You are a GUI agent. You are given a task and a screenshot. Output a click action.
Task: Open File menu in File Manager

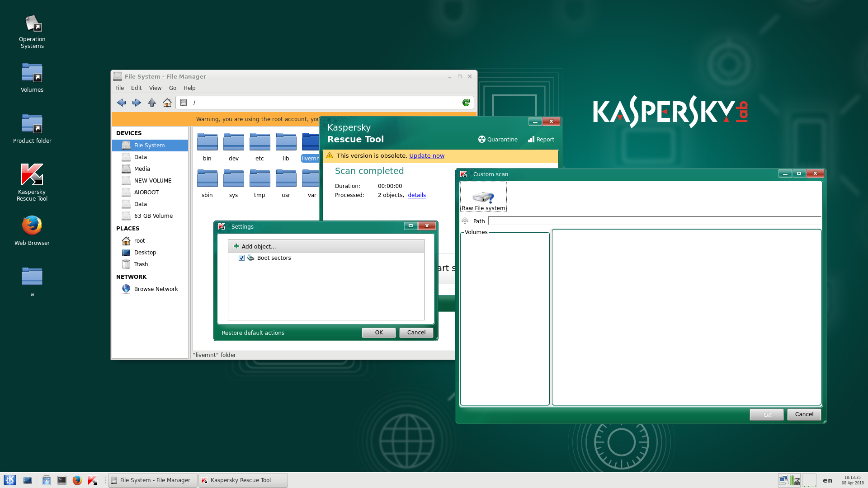tap(120, 88)
